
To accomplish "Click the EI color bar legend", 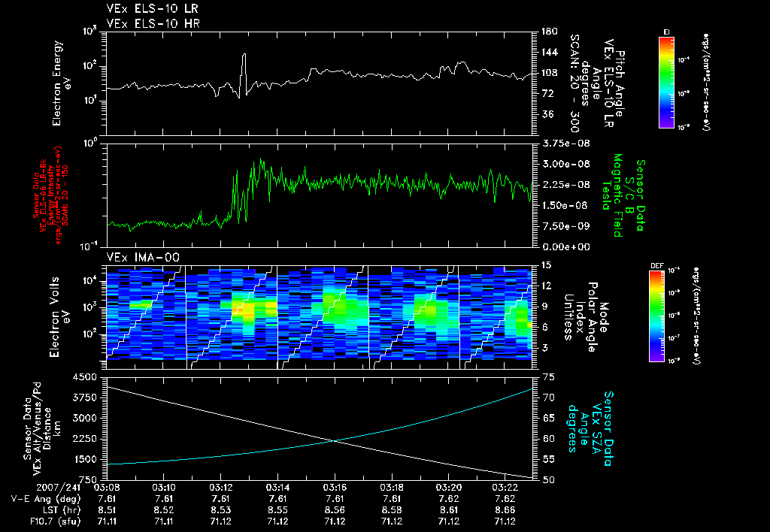I will (666, 83).
